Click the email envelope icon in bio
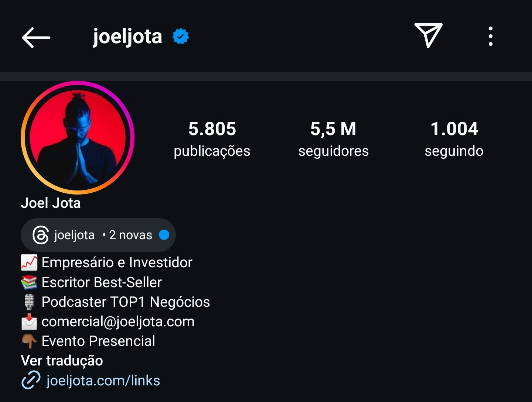 [29, 321]
